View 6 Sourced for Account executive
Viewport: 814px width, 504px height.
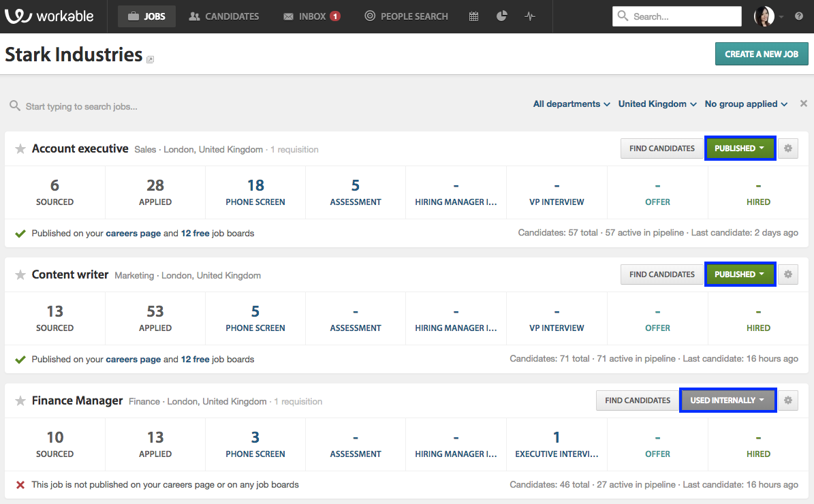(54, 193)
